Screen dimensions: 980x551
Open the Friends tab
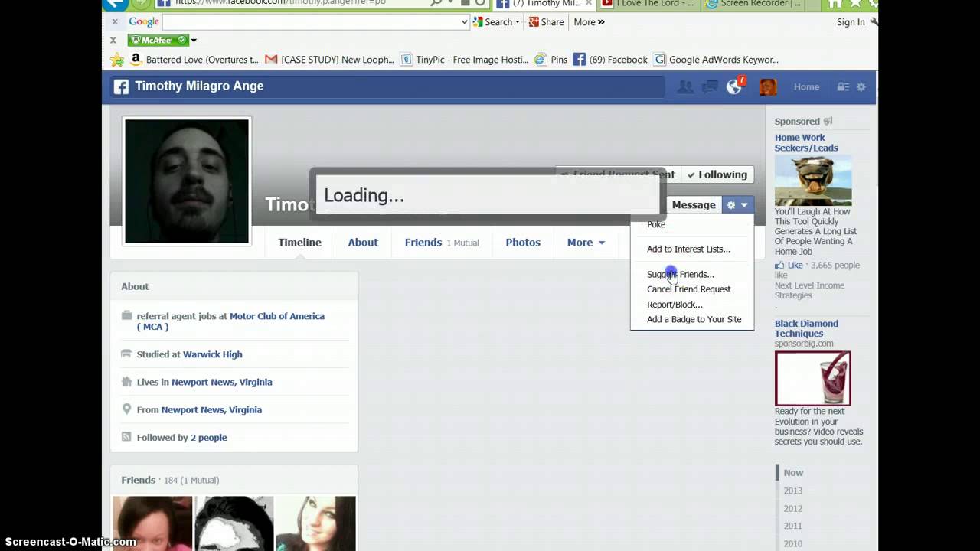click(441, 243)
